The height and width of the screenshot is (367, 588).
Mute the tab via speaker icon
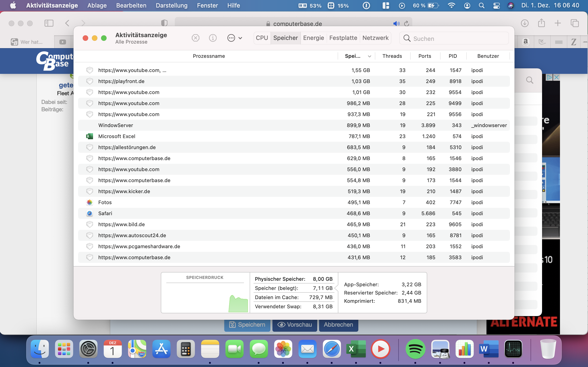396,24
